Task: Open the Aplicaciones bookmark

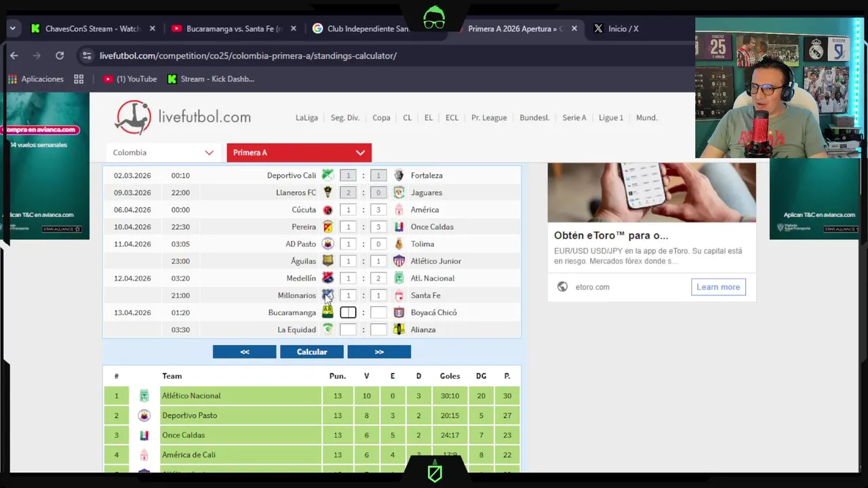Action: [36, 79]
